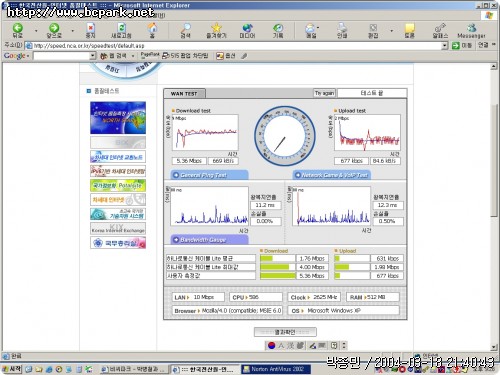The image size is (500, 375).
Task: Open the Edit button dropdown arrow
Action: (392, 31)
